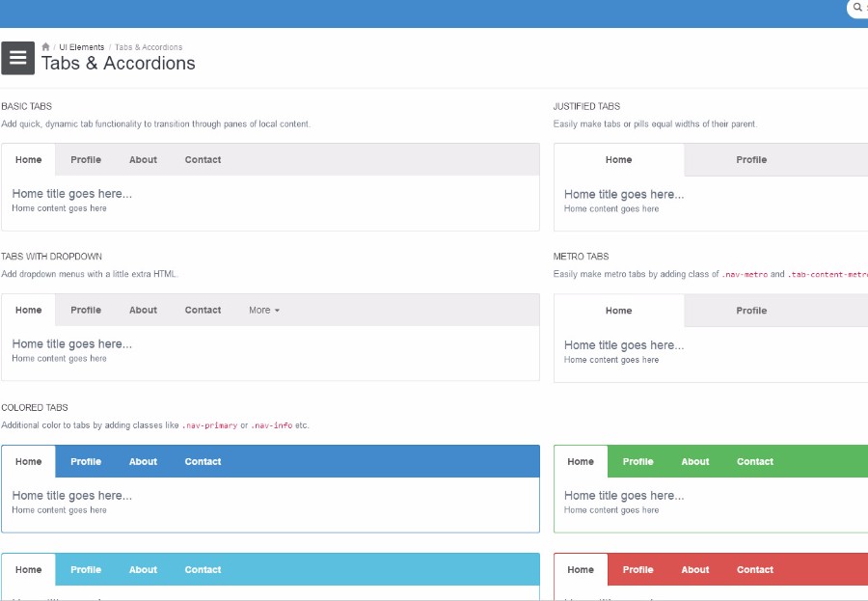Click Home tab in Justified Tabs
Screen dimensions: 868x601
(618, 160)
